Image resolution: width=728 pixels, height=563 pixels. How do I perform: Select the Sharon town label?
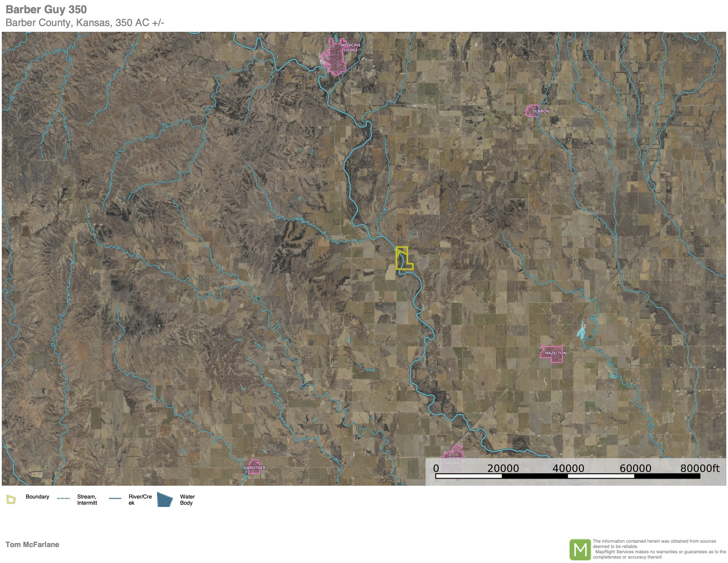pos(539,111)
